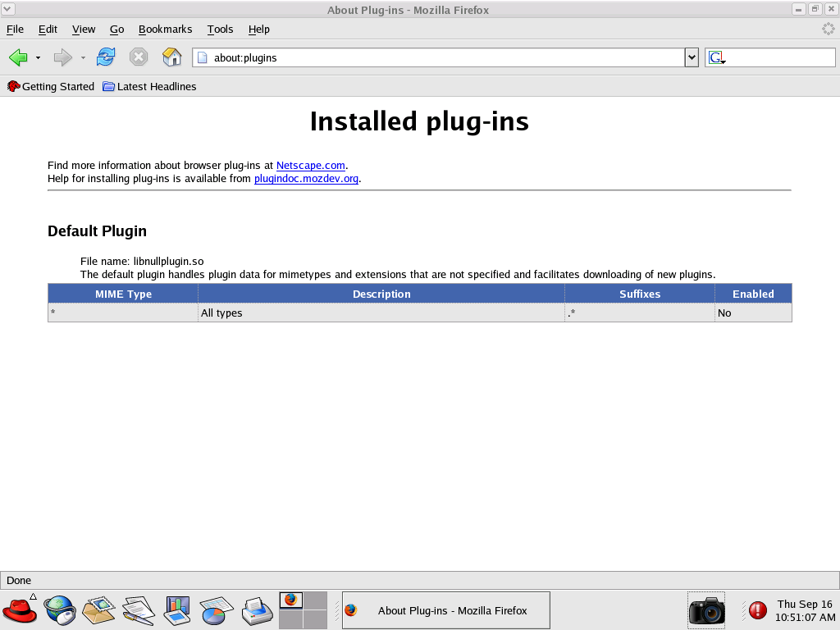The height and width of the screenshot is (630, 840).
Task: Click the Firefox throbber activity icon
Action: 829,29
